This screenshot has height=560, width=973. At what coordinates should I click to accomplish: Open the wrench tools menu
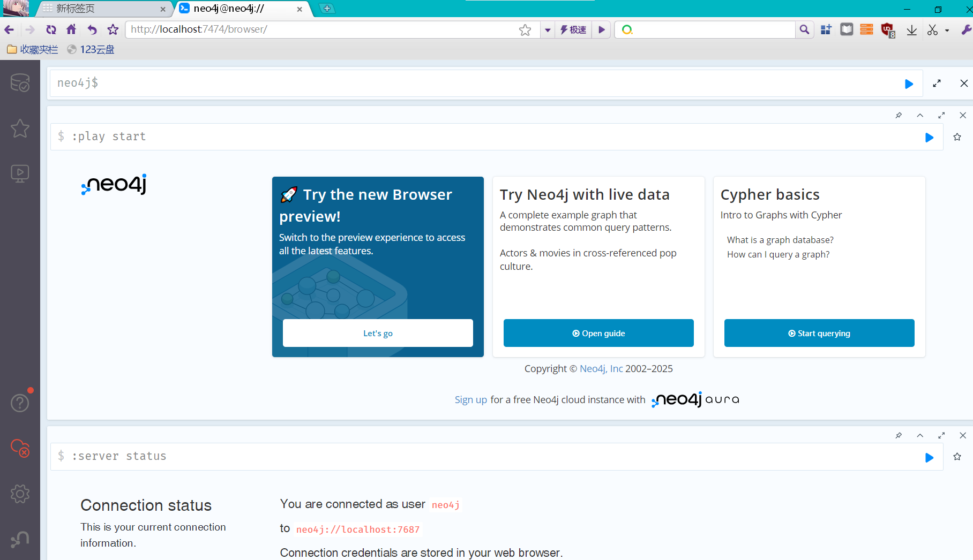pos(965,30)
